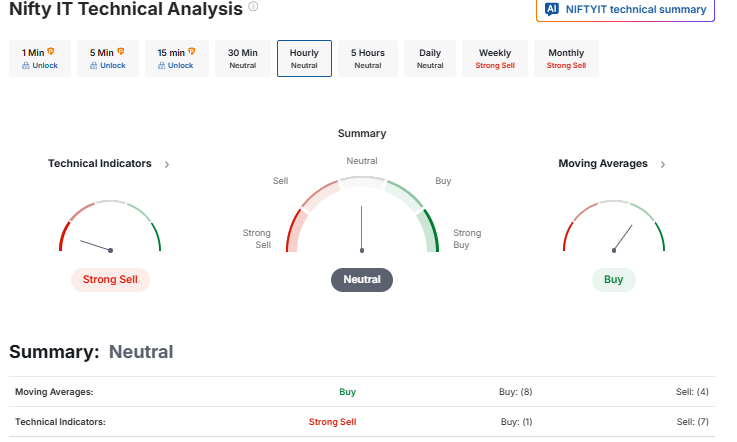Image resolution: width=737 pixels, height=442 pixels.
Task: Click the Neutral badge under Summary gauge
Action: (362, 280)
